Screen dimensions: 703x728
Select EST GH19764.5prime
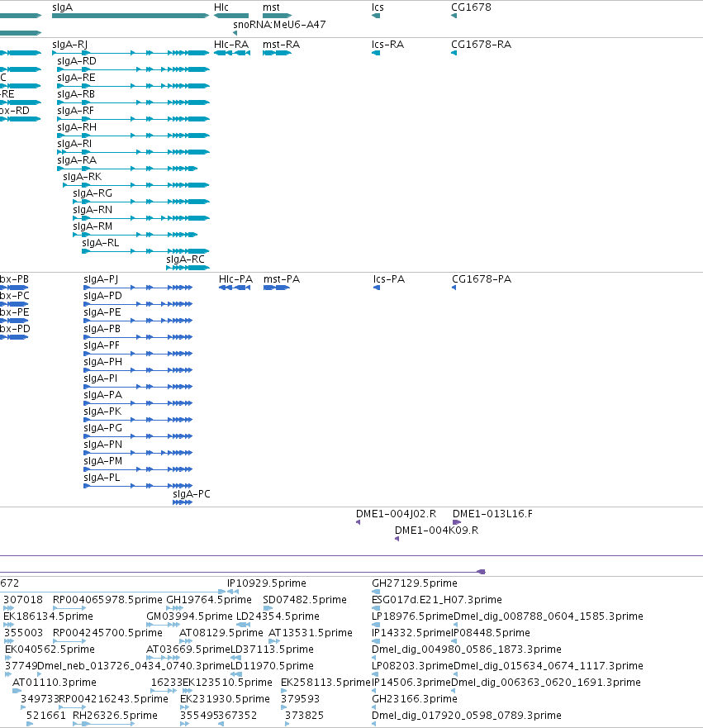[x=174, y=608]
